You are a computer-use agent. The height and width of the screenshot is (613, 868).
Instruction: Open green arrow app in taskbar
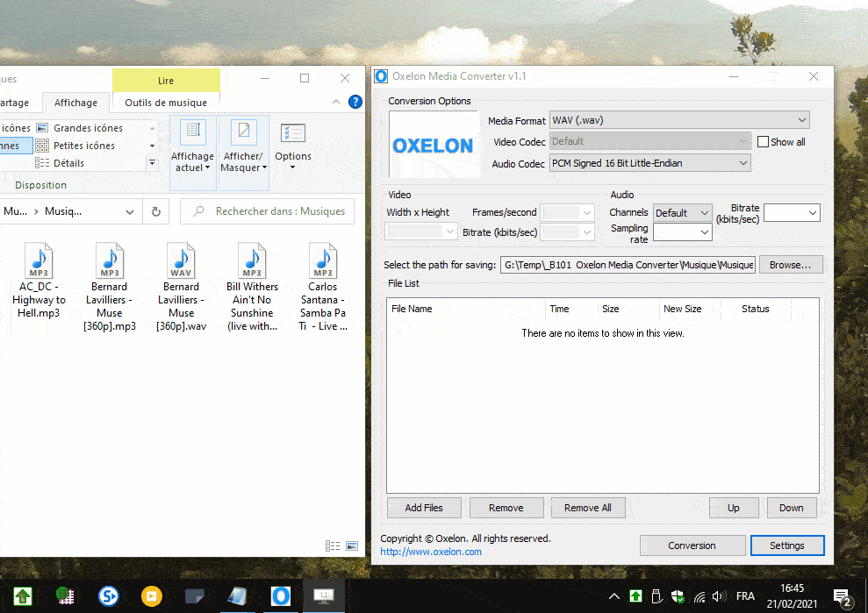click(23, 595)
